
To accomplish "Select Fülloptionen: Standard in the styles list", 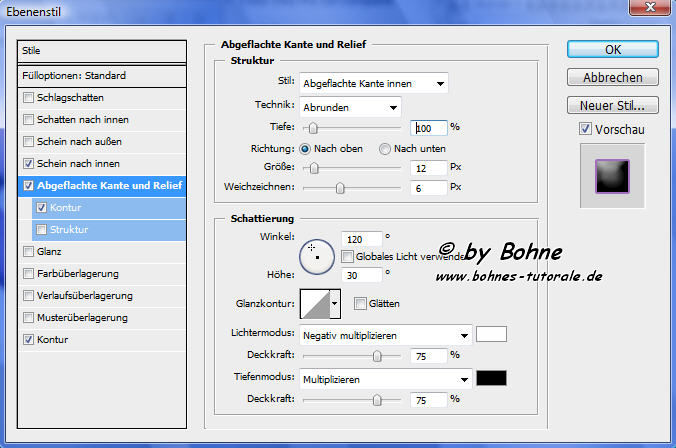I will 102,75.
